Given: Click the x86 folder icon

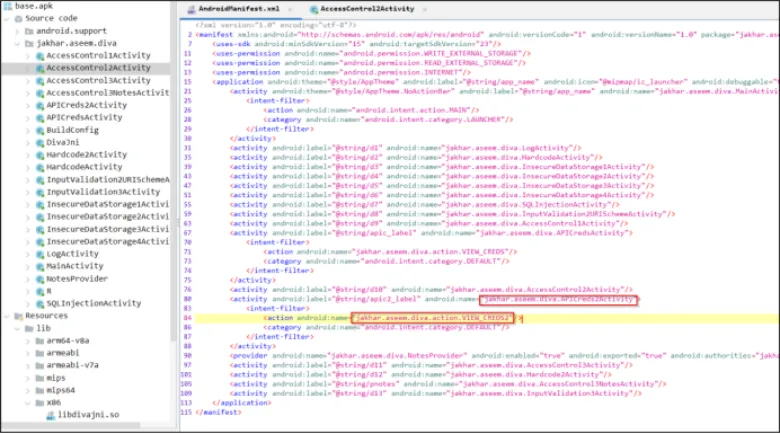Looking at the screenshot, I should [40, 403].
